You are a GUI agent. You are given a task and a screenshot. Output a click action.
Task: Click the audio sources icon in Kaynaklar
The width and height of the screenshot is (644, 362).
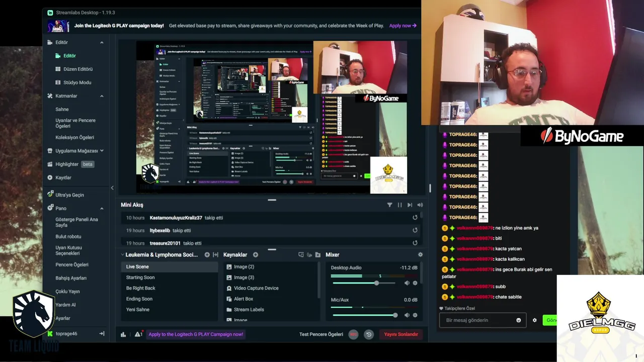[x=309, y=255]
